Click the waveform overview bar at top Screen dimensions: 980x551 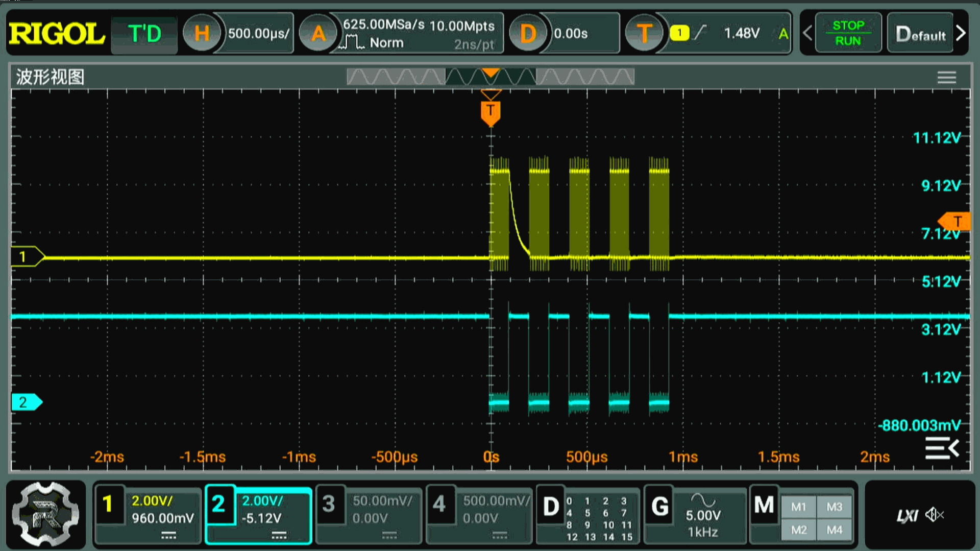(490, 76)
